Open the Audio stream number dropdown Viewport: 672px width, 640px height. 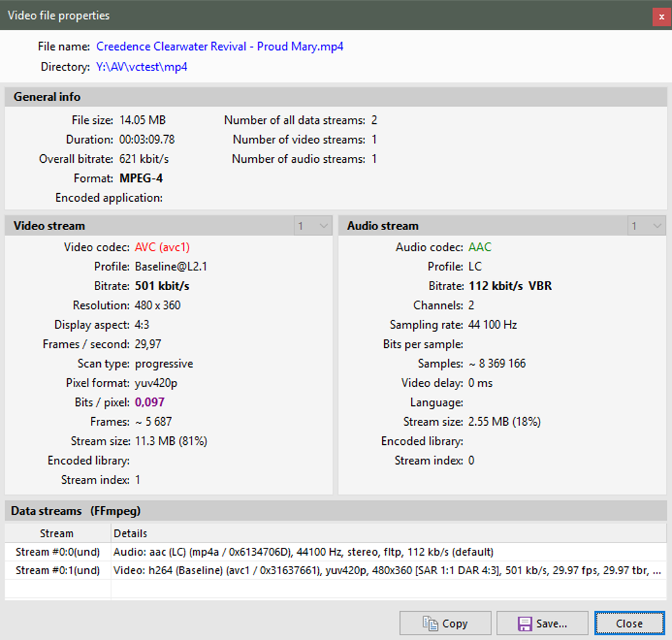(x=647, y=226)
